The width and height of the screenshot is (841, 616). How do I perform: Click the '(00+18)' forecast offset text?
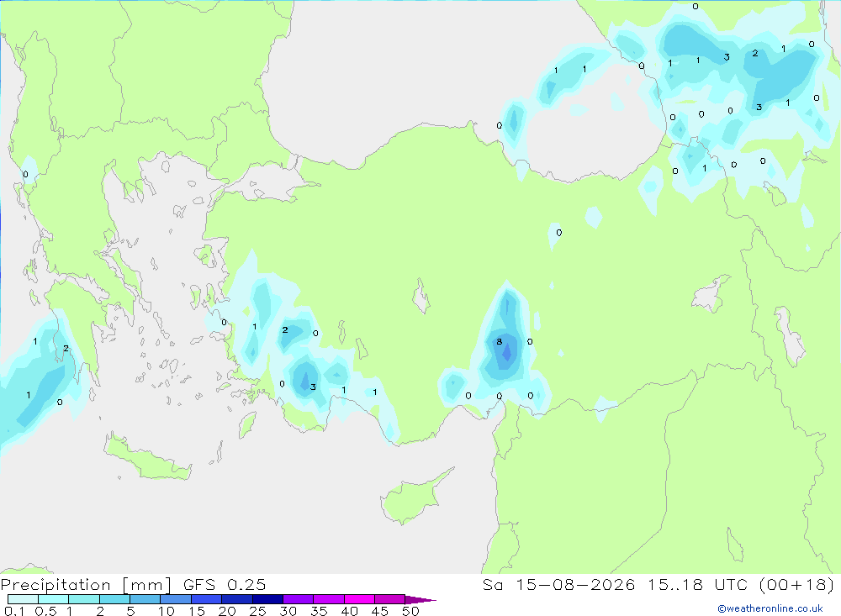[x=797, y=584]
